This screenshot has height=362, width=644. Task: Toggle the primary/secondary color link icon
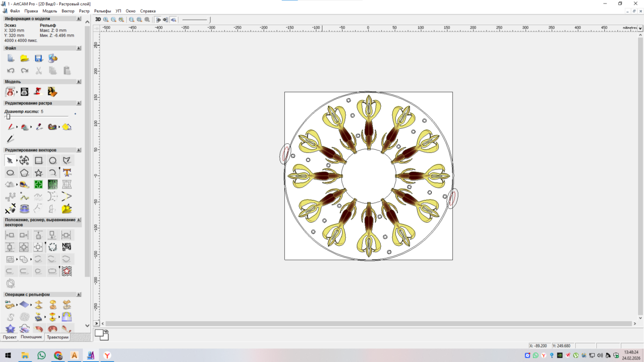pyautogui.click(x=106, y=331)
